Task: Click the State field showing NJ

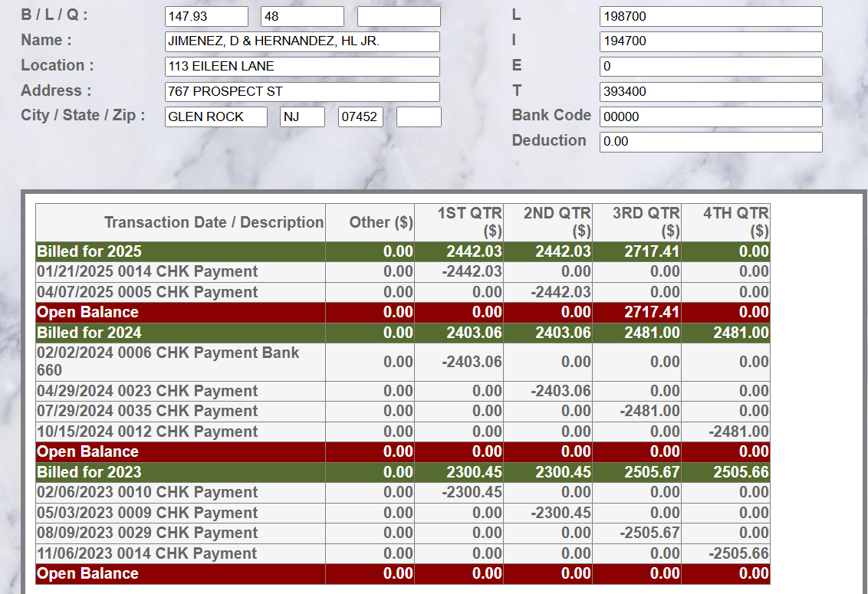Action: click(x=302, y=117)
